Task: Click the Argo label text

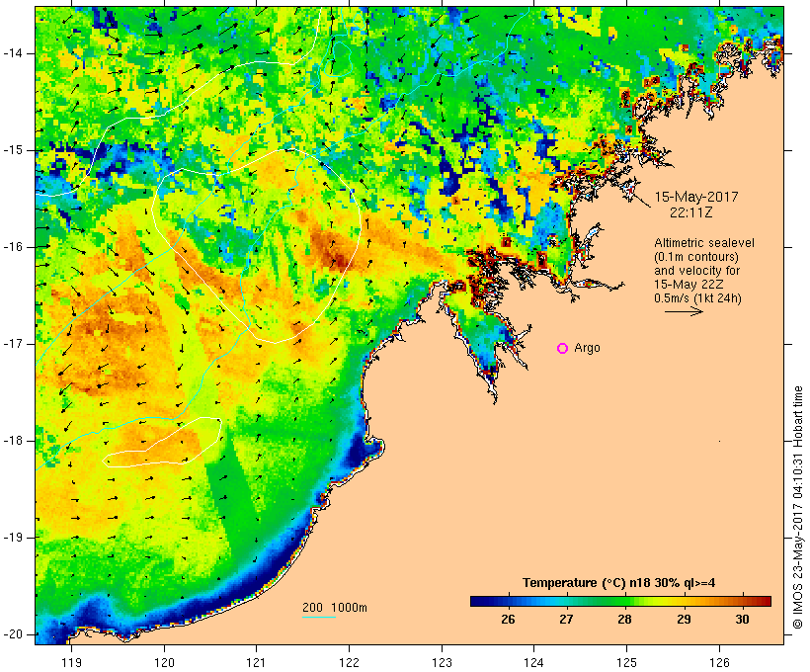Action: coord(588,349)
